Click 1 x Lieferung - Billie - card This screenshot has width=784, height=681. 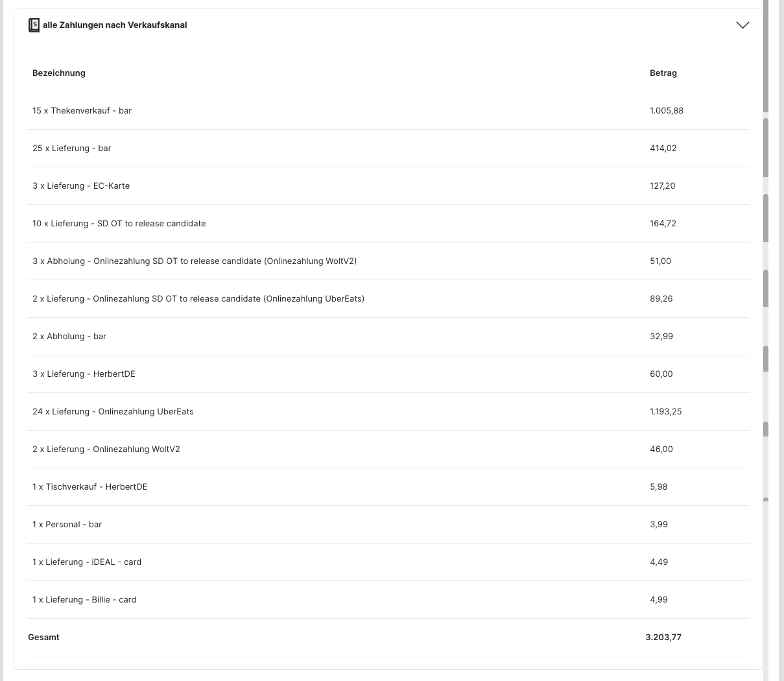84,600
